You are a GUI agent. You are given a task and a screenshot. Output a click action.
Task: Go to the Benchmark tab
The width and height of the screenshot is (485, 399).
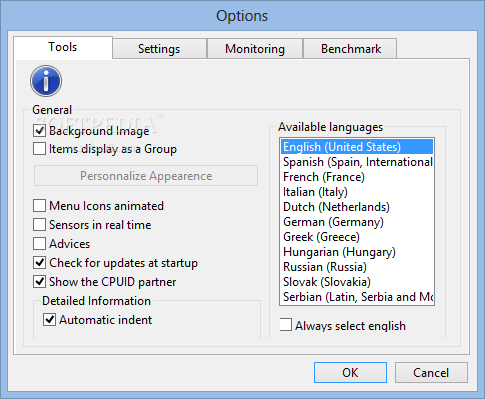351,49
